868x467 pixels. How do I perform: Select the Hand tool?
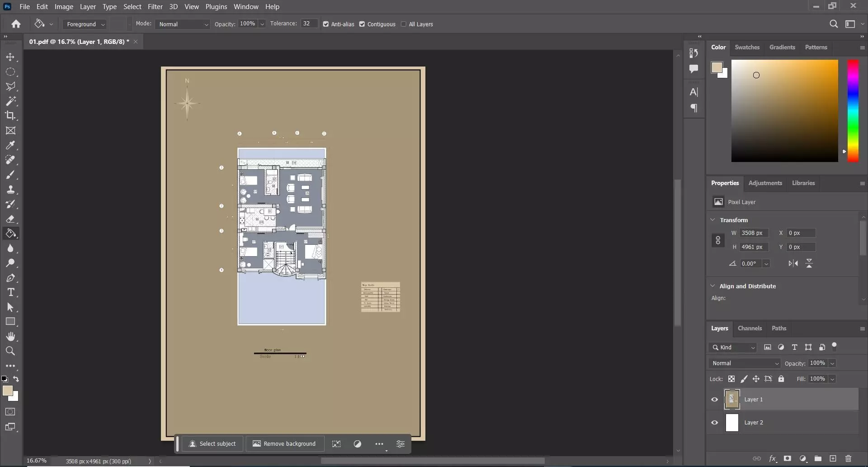10,336
